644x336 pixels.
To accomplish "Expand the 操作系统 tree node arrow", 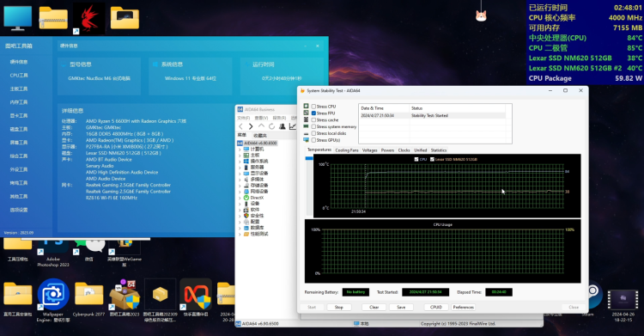I will pyautogui.click(x=240, y=162).
